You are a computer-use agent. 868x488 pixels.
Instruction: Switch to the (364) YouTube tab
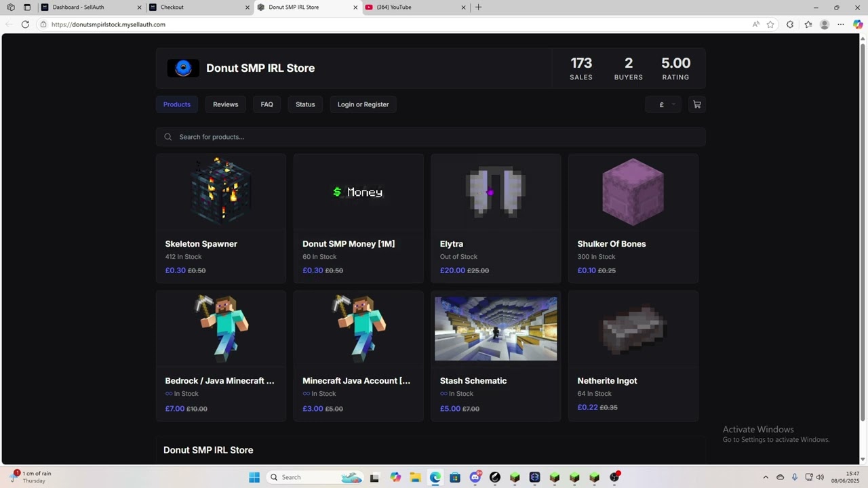[x=415, y=7]
